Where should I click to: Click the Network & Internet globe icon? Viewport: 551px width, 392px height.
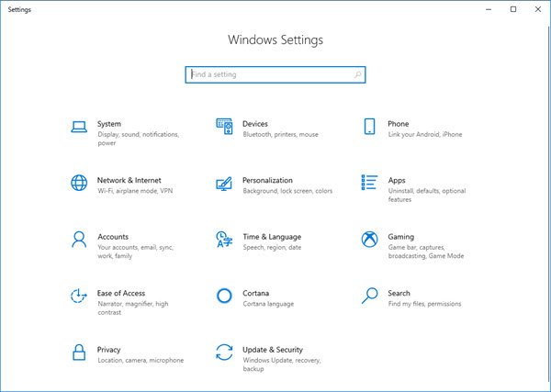click(x=79, y=183)
